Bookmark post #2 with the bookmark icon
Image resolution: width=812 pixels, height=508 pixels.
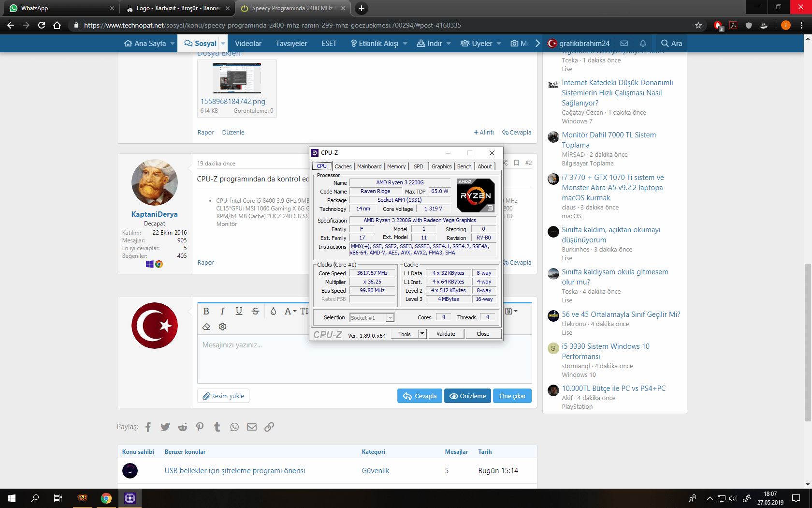tap(516, 163)
